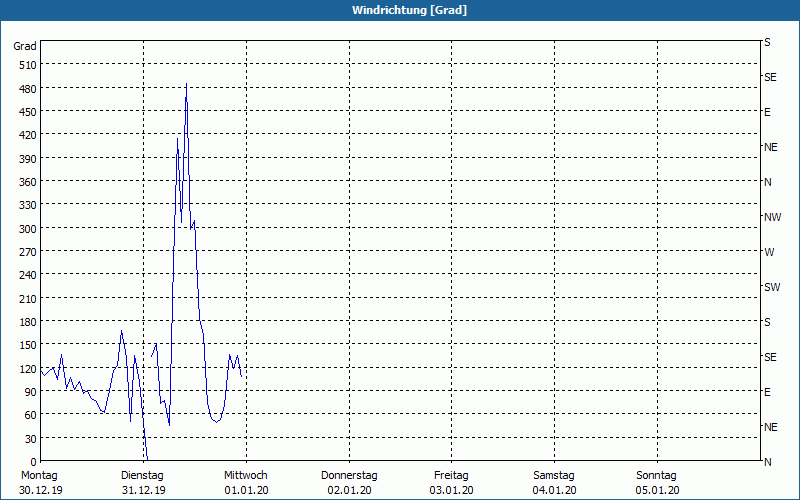
Task: Click the 0 degree axis value
Action: [34, 462]
